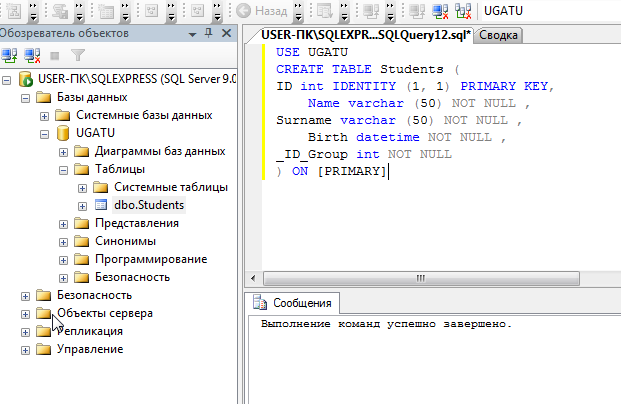Select the dbo.Students label
Image resolution: width=621 pixels, height=404 pixels.
point(149,205)
